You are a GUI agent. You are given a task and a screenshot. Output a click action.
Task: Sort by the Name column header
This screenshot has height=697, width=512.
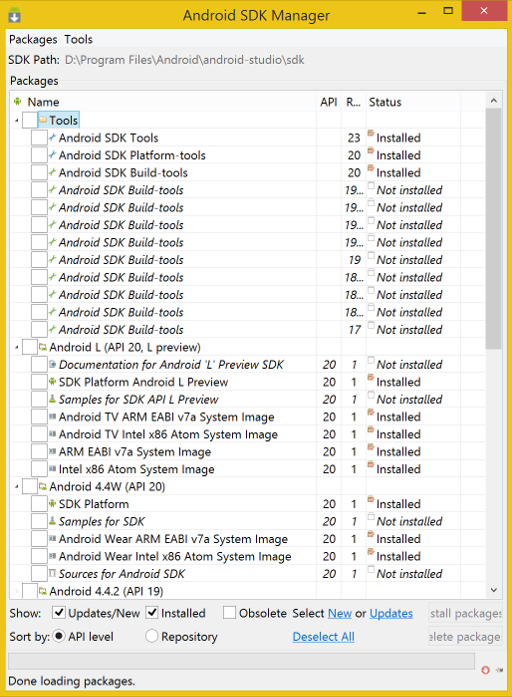click(163, 102)
